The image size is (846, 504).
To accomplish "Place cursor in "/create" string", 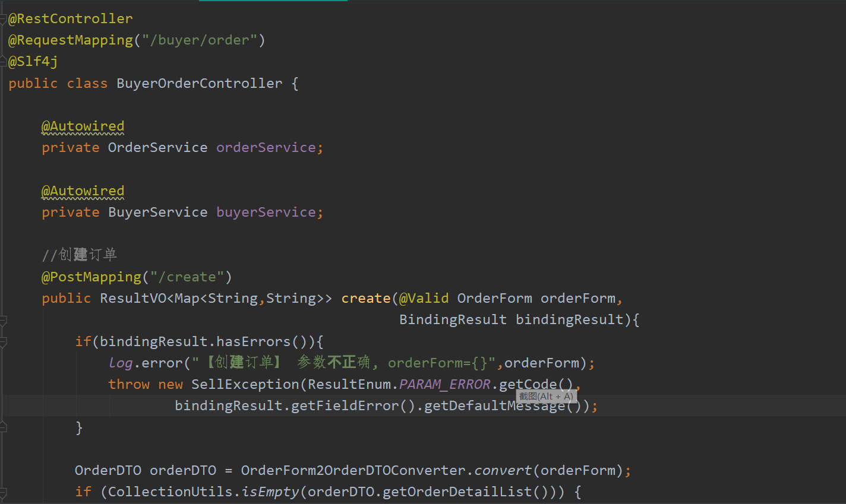I will coord(187,277).
